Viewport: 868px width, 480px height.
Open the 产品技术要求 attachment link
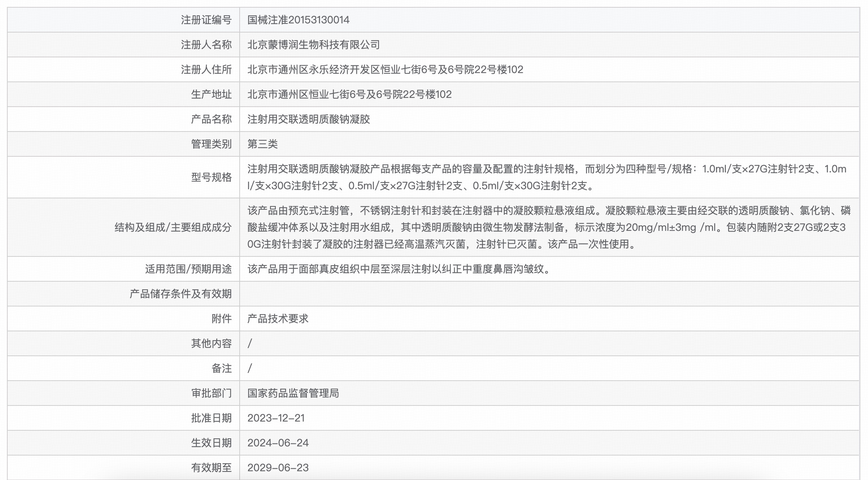[x=278, y=319]
